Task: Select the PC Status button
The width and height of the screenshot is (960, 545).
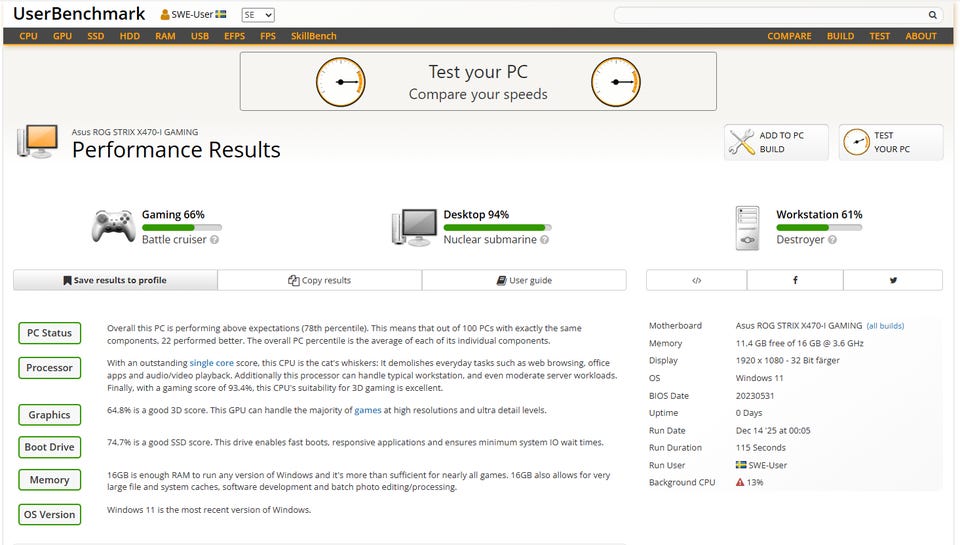Action: (x=50, y=333)
